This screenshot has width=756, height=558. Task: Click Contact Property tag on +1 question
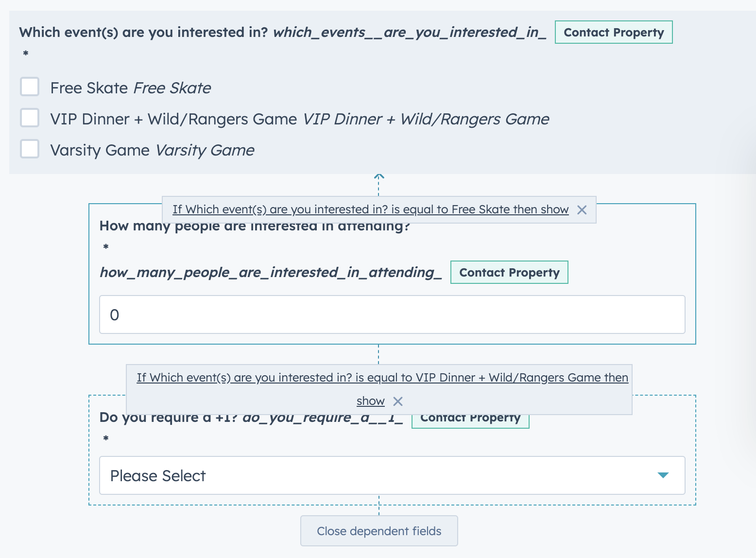470,417
